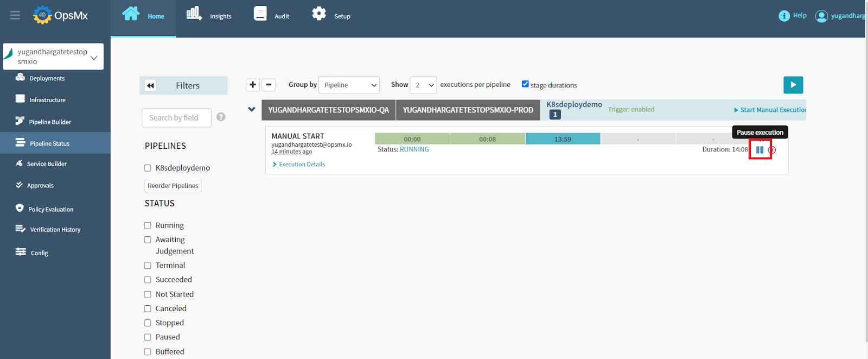Check the K8sdeploydemo pipeline filter
This screenshot has height=359, width=868.
click(148, 168)
